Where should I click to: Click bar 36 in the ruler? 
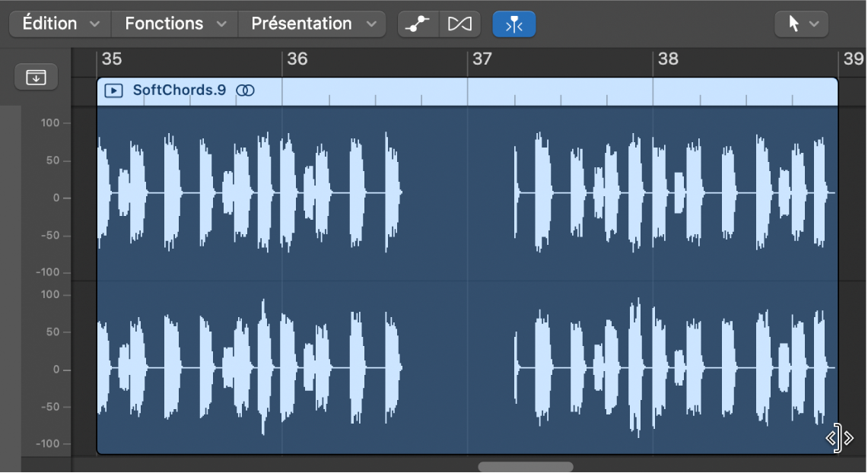pyautogui.click(x=297, y=60)
